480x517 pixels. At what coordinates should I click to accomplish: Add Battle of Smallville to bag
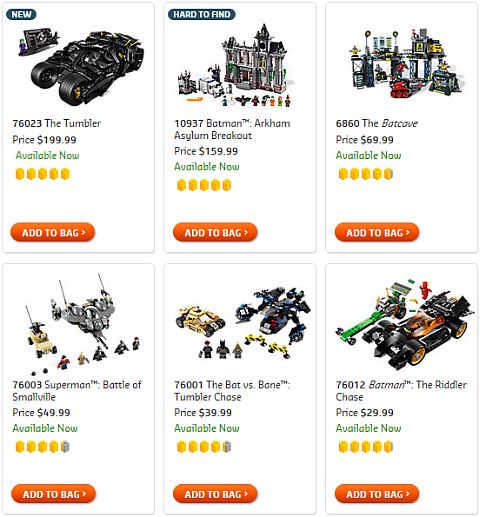(x=53, y=494)
